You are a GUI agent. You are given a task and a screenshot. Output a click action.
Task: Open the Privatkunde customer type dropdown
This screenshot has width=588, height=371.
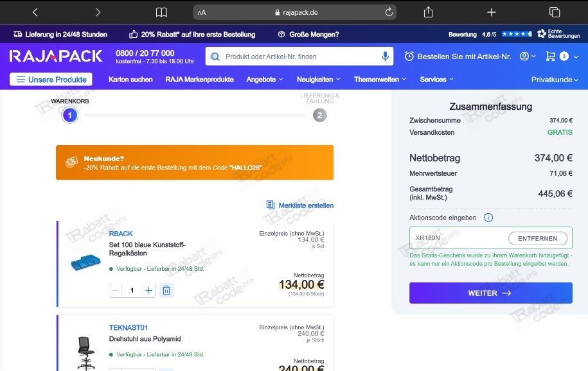(x=554, y=80)
